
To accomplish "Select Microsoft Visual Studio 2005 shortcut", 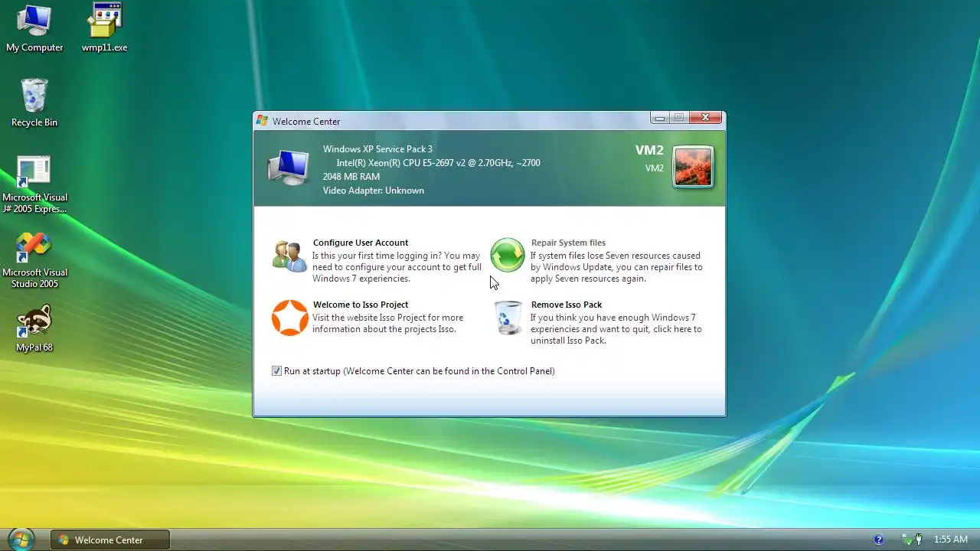I will [34, 260].
